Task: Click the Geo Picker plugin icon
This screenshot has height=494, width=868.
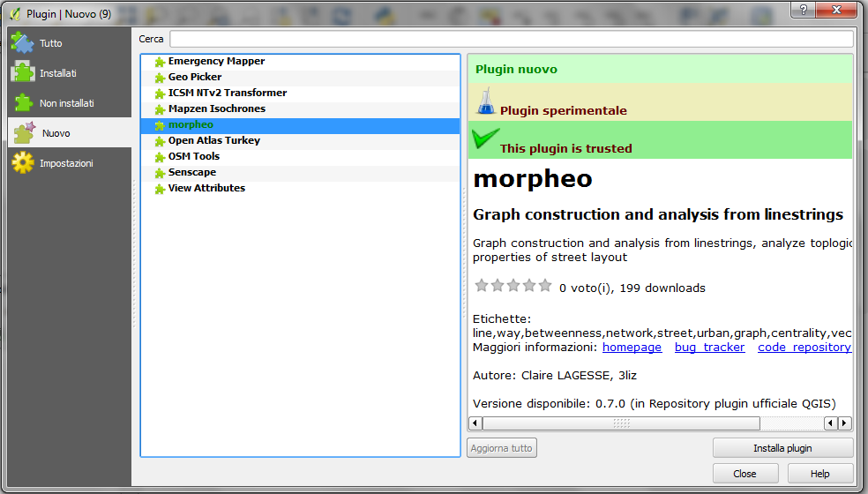Action: 160,78
